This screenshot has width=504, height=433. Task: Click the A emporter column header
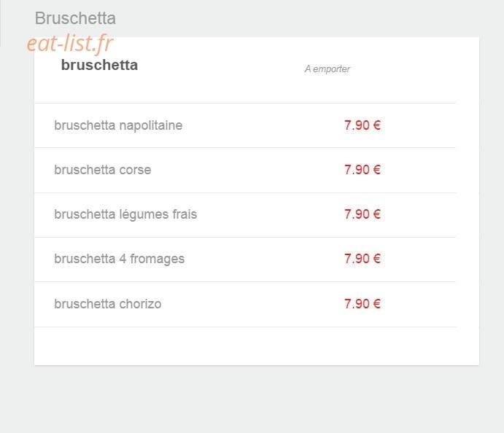tap(327, 69)
